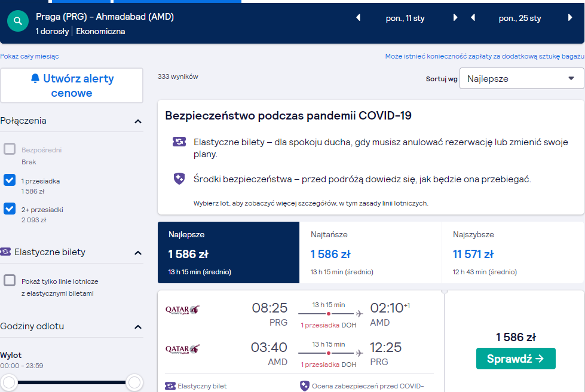Click the shield safety measures icon
Image resolution: width=585 pixels, height=392 pixels.
point(179,179)
